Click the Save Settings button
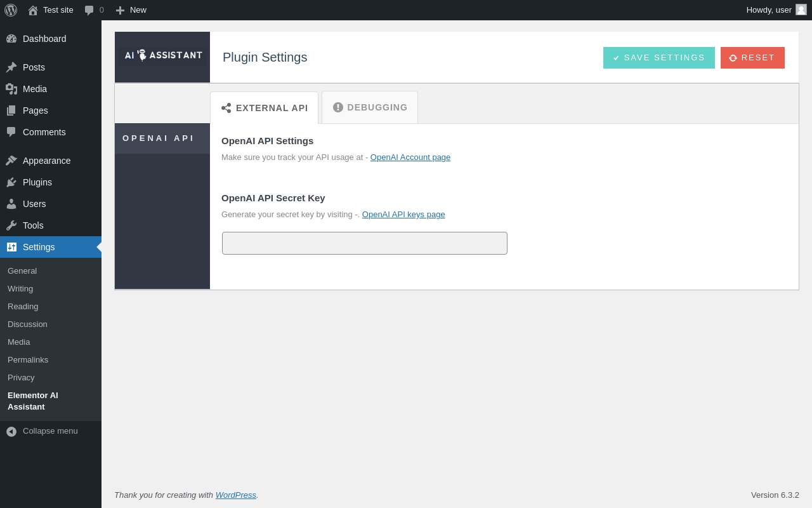The image size is (812, 508). coord(659,58)
